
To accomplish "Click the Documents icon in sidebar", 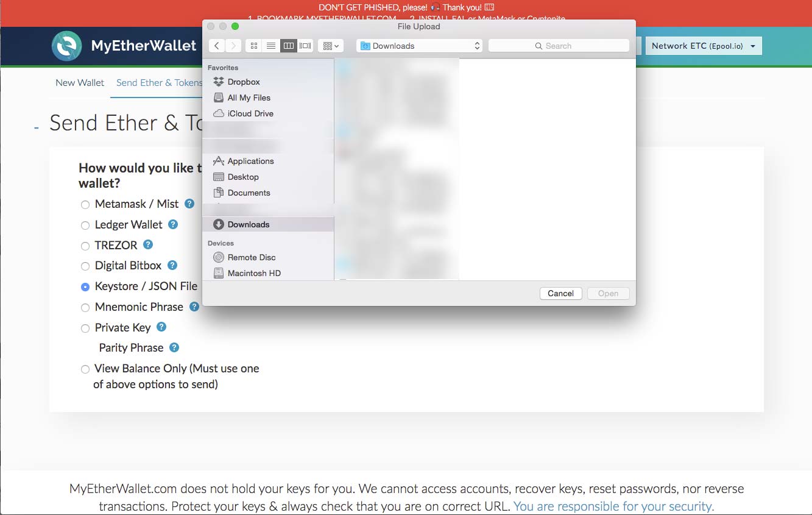I will [219, 193].
